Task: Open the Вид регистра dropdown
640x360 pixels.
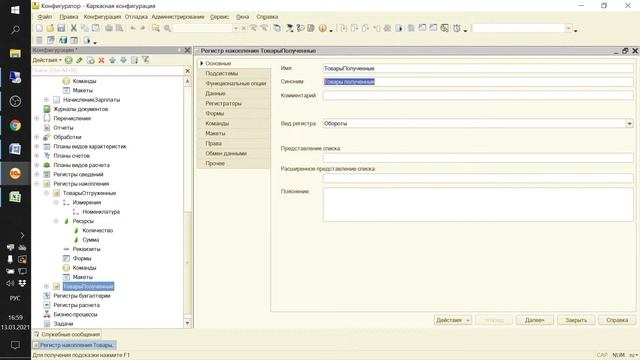Action: click(629, 123)
